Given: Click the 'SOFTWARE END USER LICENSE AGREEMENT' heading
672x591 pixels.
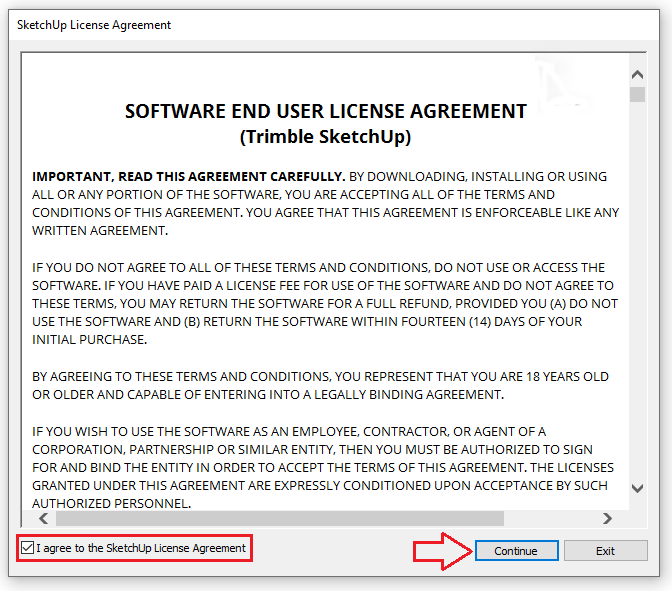Looking at the screenshot, I should 326,111.
